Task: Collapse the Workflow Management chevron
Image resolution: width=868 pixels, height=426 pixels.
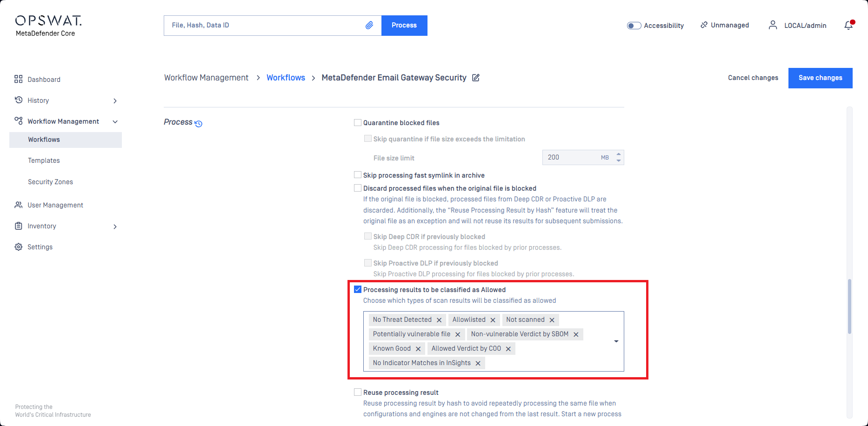Action: tap(115, 122)
